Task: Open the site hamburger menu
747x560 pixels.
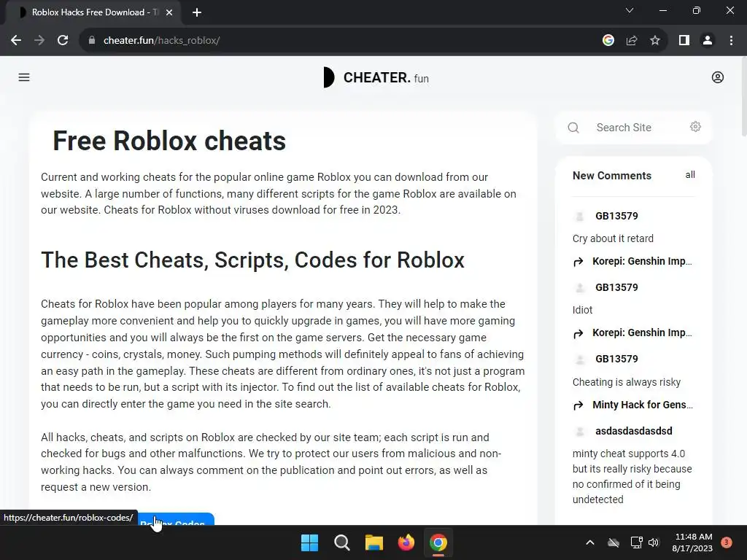Action: pyautogui.click(x=24, y=77)
